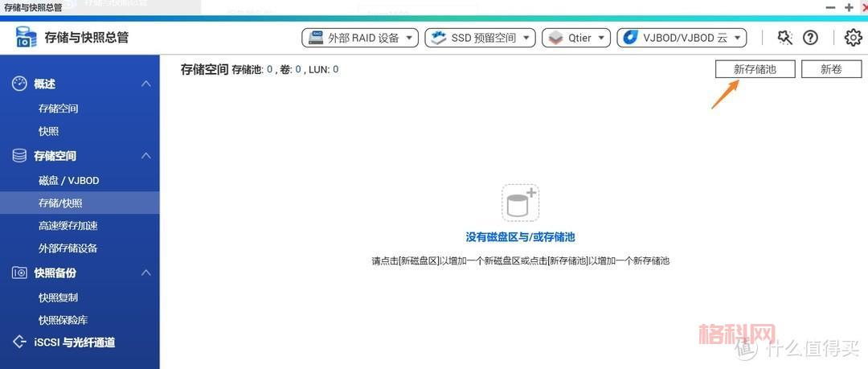Click the VJBOD cloud icon
The image size is (868, 369).
(x=630, y=38)
